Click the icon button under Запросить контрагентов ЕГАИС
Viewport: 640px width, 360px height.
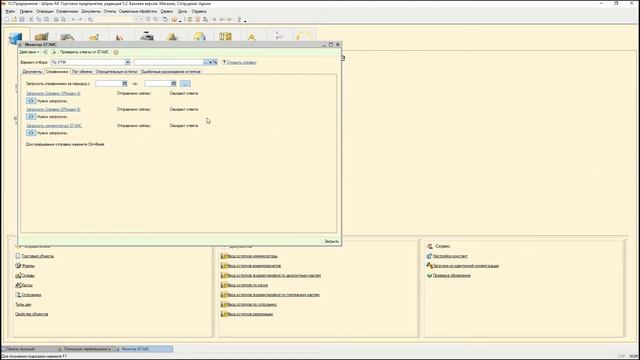pos(31,133)
